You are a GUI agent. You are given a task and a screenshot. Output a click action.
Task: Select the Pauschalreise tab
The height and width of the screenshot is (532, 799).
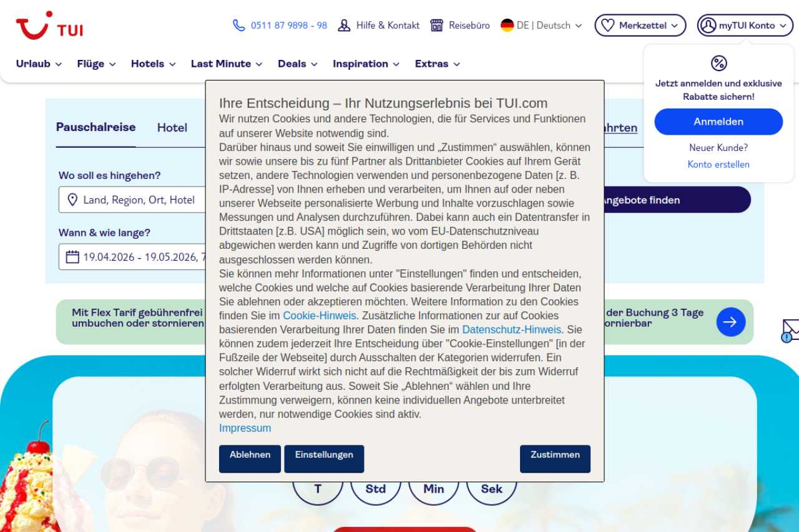(96, 127)
